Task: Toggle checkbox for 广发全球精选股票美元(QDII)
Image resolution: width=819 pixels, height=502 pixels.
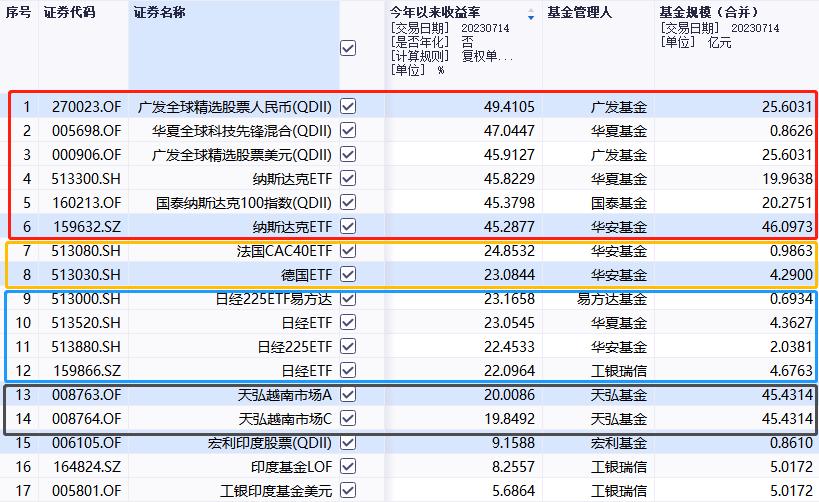Action: [x=348, y=155]
